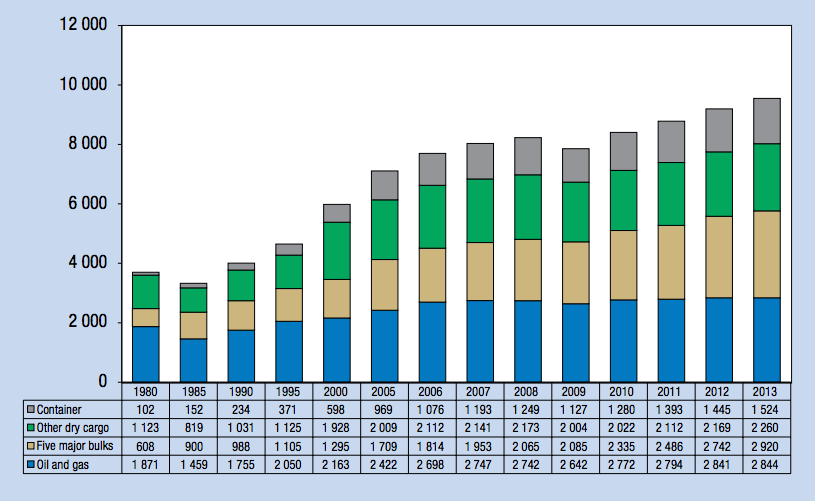Click Oil and gas value 2 642

click(x=574, y=465)
